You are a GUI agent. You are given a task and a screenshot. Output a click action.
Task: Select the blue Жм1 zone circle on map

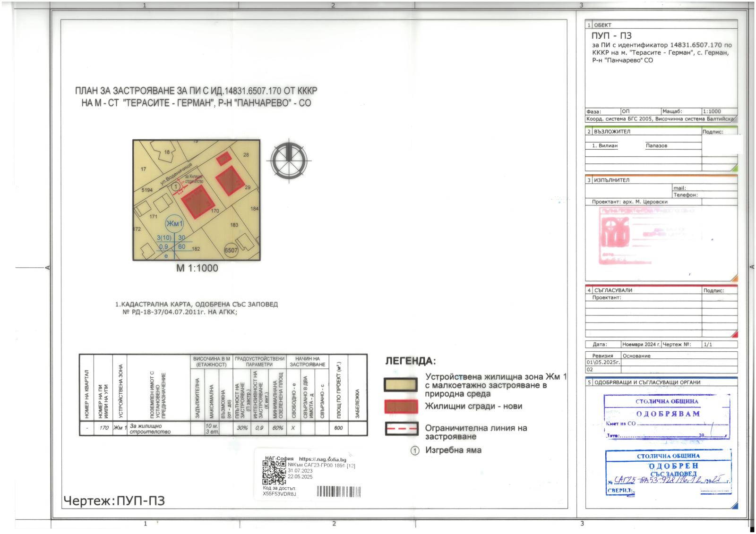[174, 223]
